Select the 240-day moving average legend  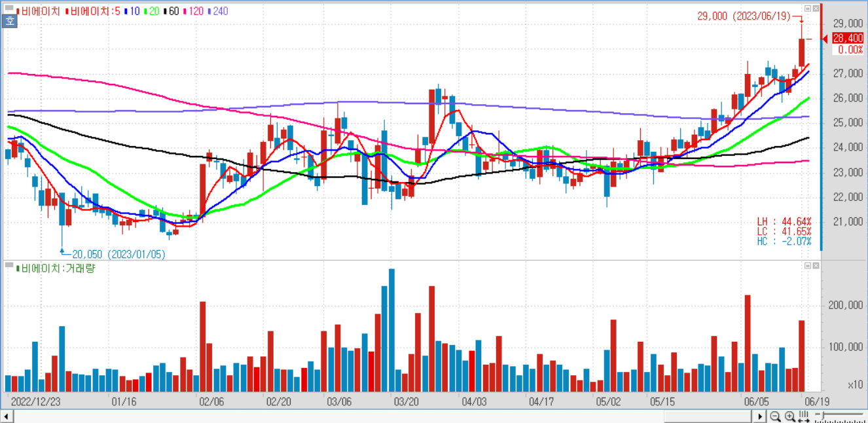[x=219, y=11]
